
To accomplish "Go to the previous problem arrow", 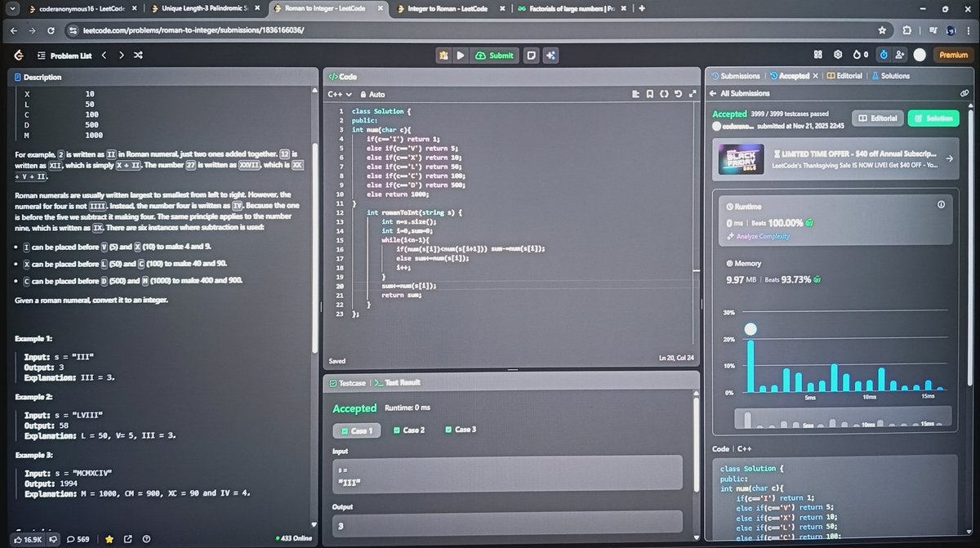I will 104,56.
